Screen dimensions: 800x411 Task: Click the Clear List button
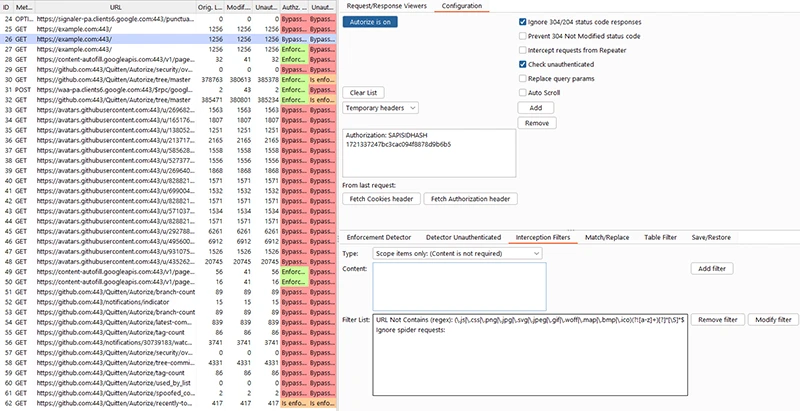[x=363, y=93]
